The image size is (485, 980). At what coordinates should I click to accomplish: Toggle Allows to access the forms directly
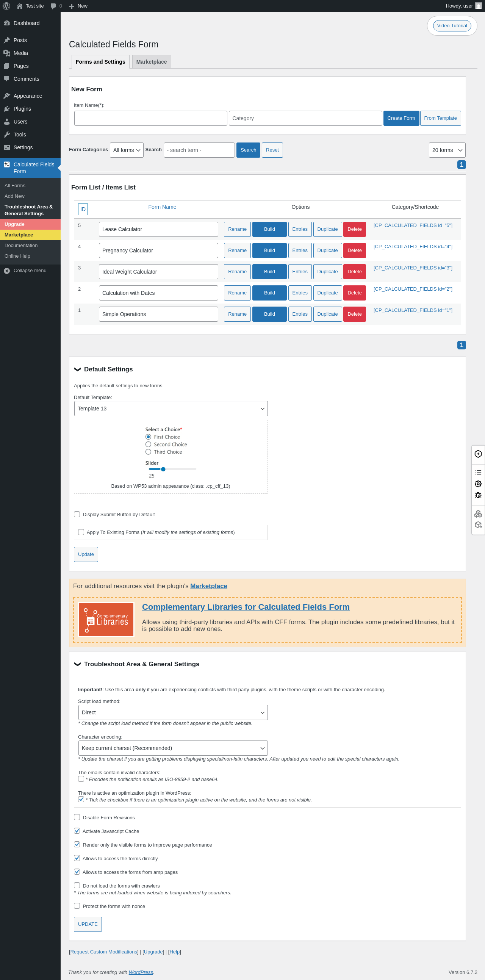[x=77, y=858]
